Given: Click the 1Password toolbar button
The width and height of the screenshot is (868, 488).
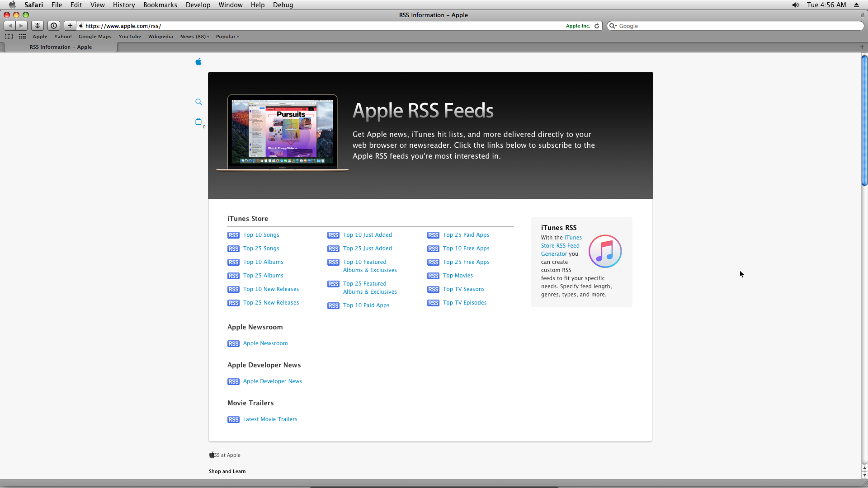Looking at the screenshot, I should pos(54,26).
